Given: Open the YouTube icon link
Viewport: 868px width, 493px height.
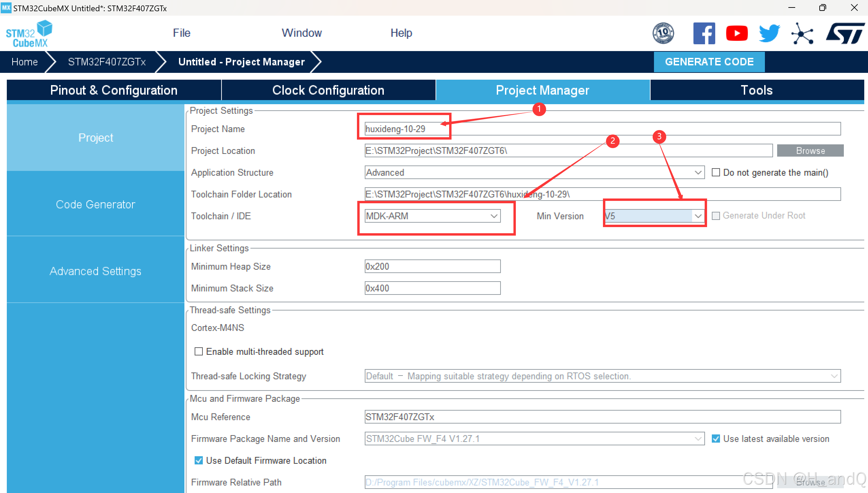Looking at the screenshot, I should (x=737, y=33).
